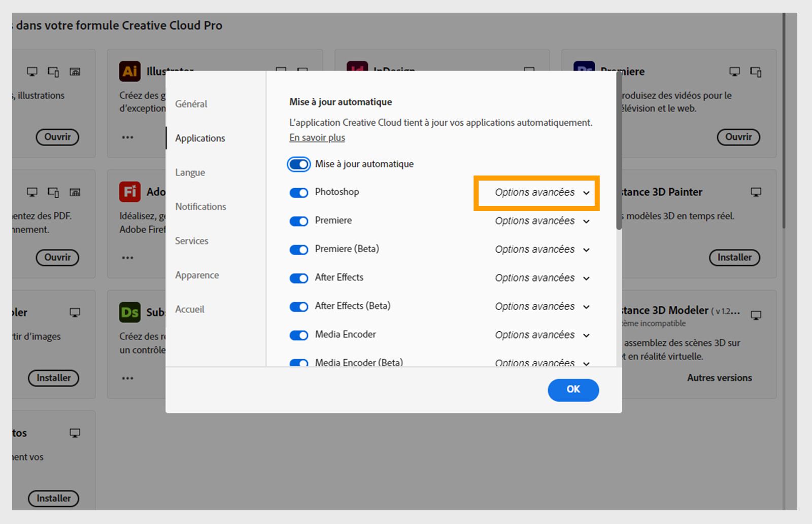Open the Services preferences tab
This screenshot has width=812, height=524.
(x=192, y=241)
